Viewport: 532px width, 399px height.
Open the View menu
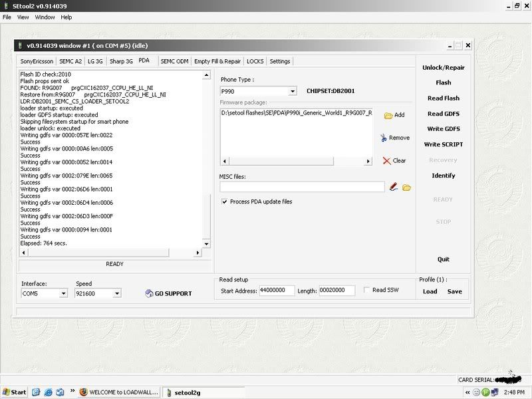(x=23, y=17)
